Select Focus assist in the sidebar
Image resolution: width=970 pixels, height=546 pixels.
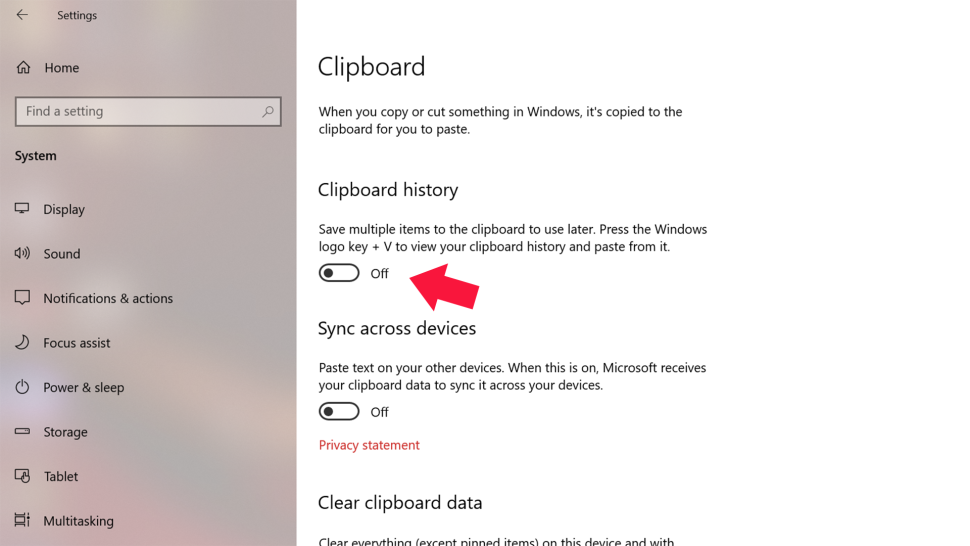77,343
